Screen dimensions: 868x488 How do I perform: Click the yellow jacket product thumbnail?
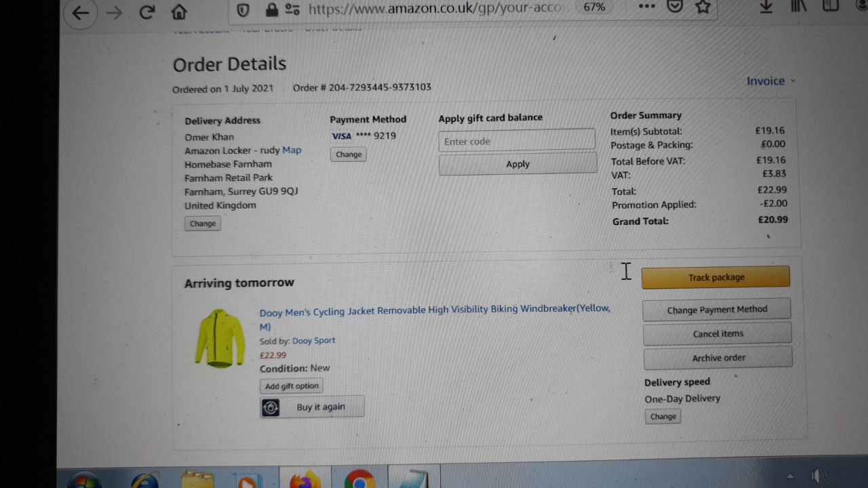pyautogui.click(x=219, y=338)
